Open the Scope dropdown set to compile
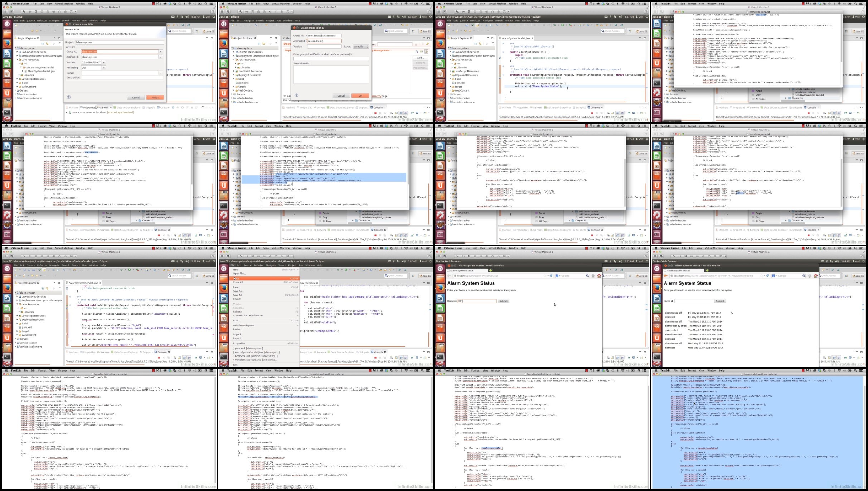The image size is (868, 491). click(361, 46)
